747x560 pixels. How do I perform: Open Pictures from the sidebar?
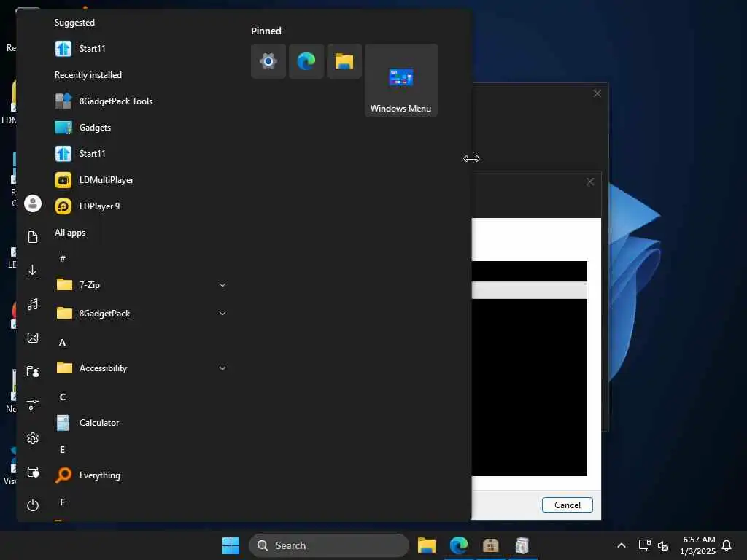(x=33, y=338)
